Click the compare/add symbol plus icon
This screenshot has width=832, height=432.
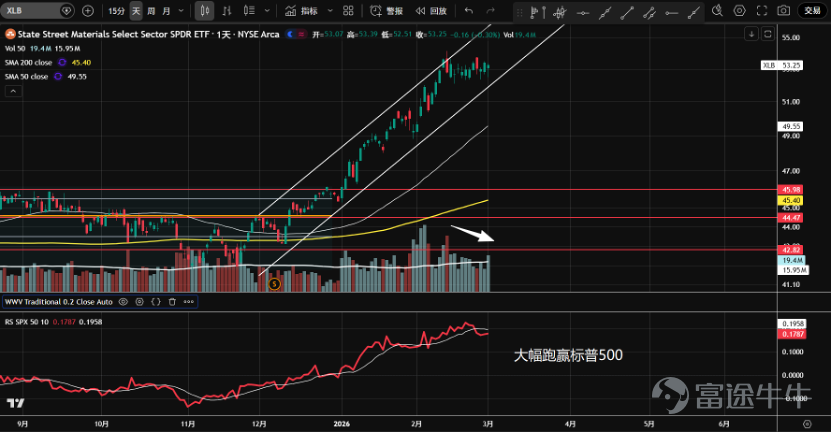88,11
